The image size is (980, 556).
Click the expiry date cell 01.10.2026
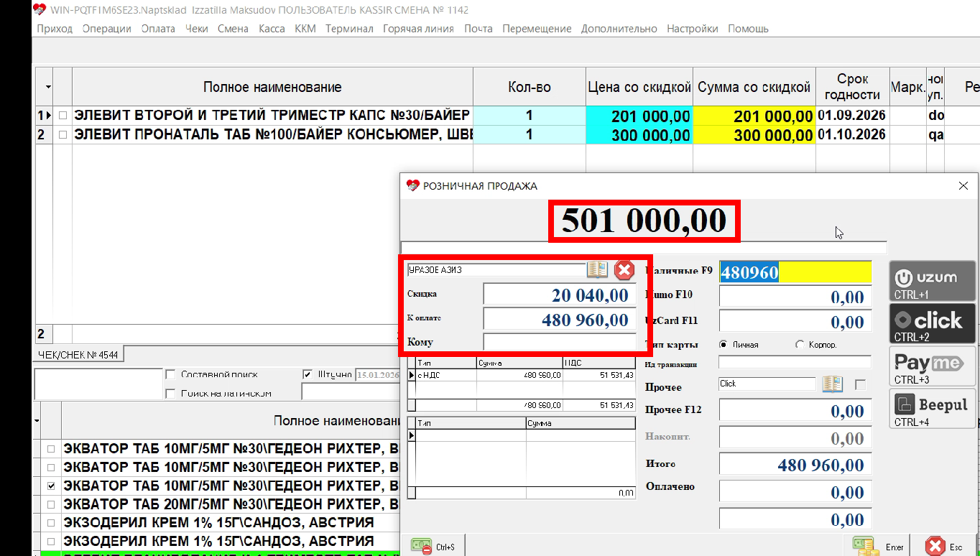[x=852, y=135]
